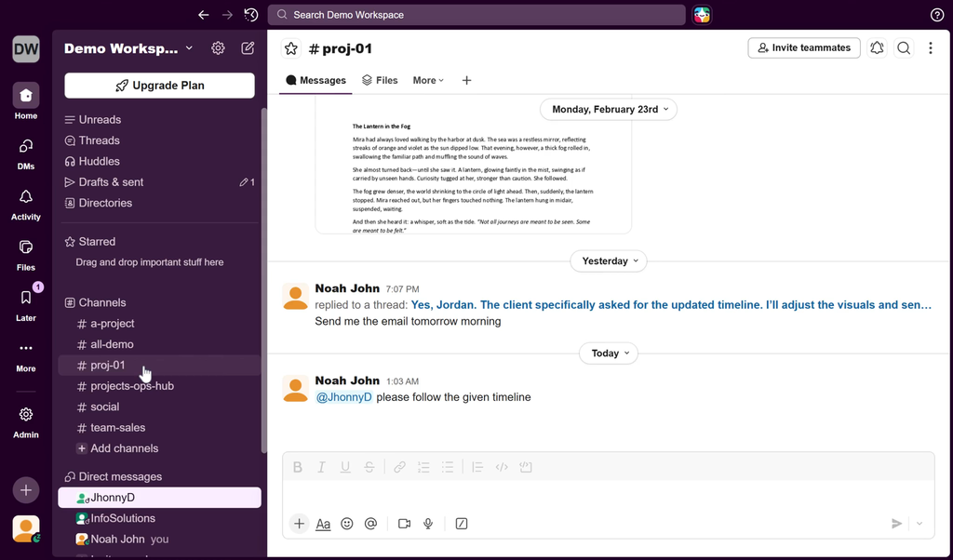The image size is (953, 560).
Task: Click the microphone audio clip icon
Action: (x=428, y=524)
